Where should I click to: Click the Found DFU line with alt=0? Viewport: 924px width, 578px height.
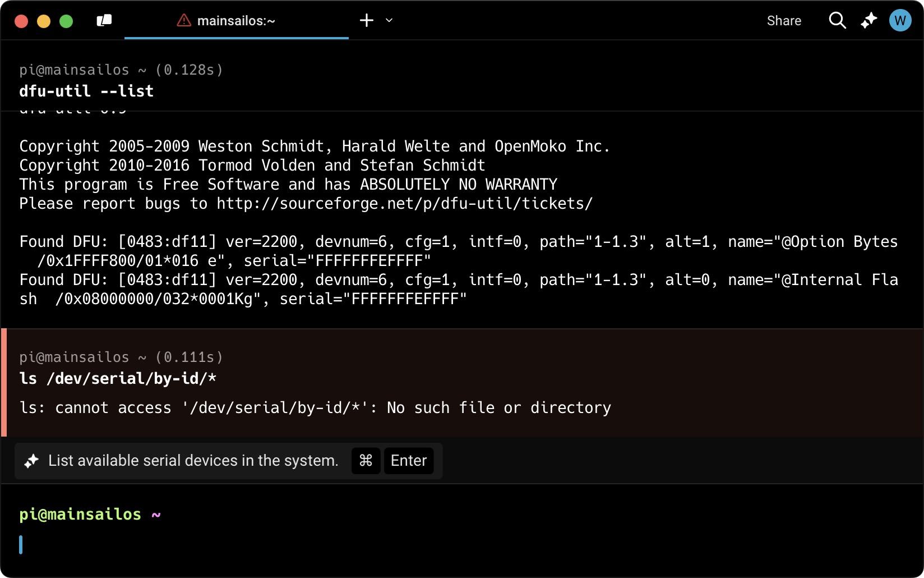tap(459, 289)
